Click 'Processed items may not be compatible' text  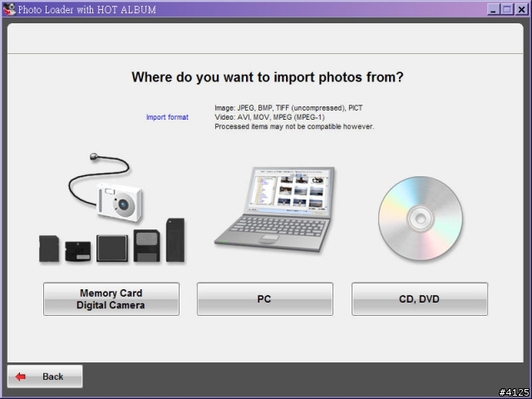tap(294, 126)
